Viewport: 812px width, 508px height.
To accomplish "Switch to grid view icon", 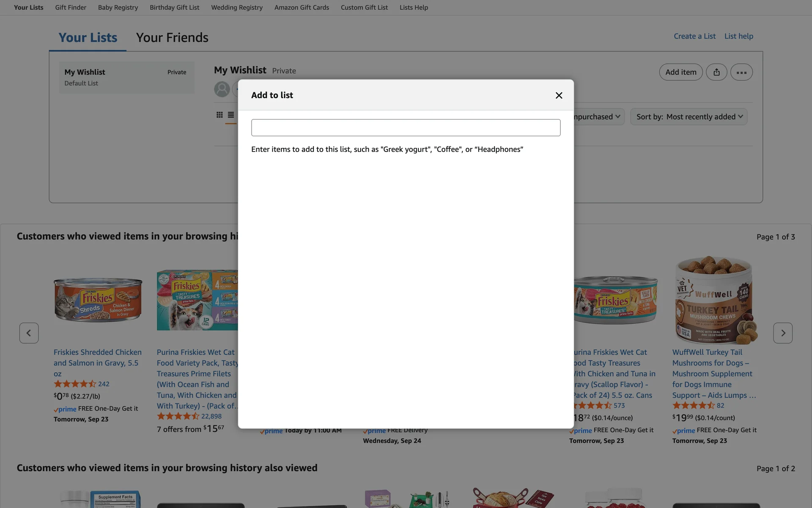I will 219,115.
